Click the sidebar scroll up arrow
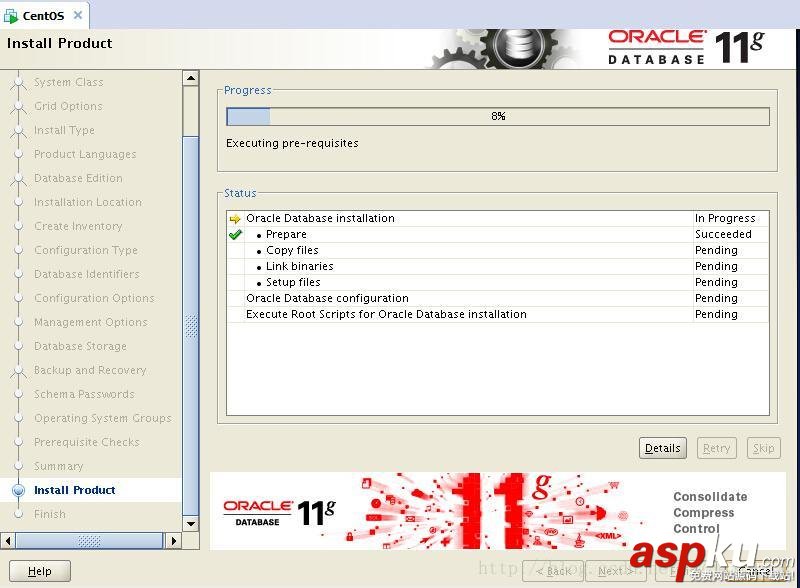Viewport: 800px width, 588px height. coord(191,78)
